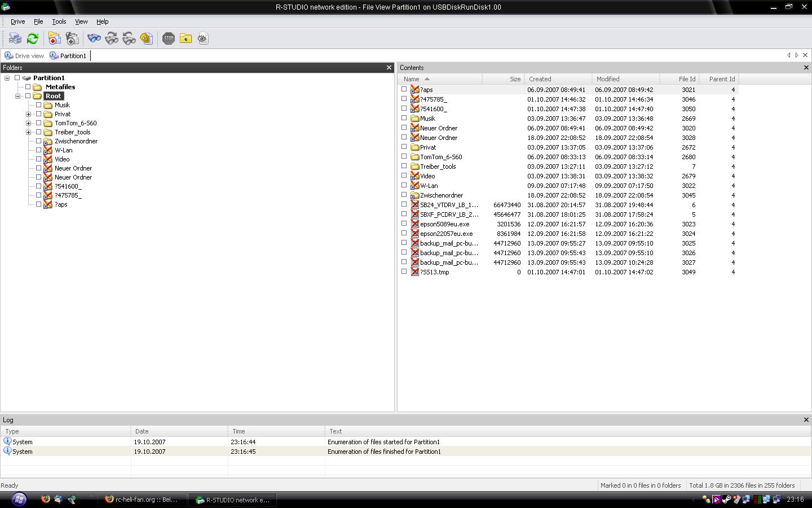Click the Up folder toolbar icon
Image resolution: width=812 pixels, height=508 pixels.
click(186, 38)
